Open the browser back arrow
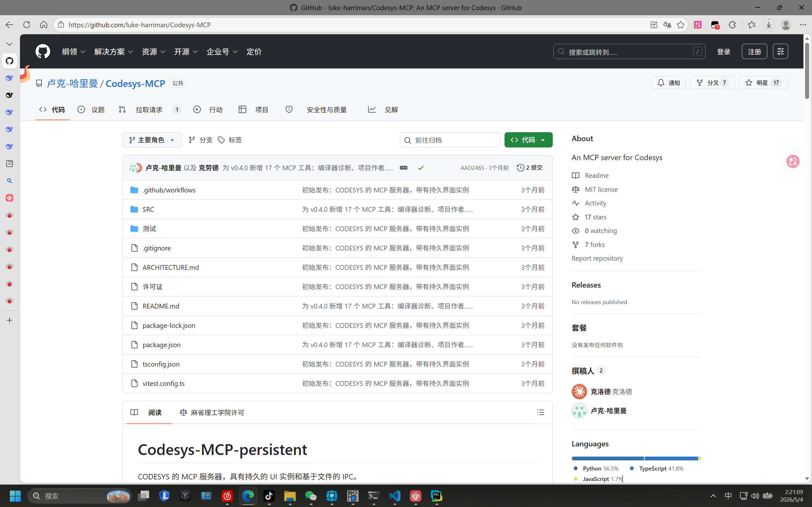 click(x=10, y=25)
